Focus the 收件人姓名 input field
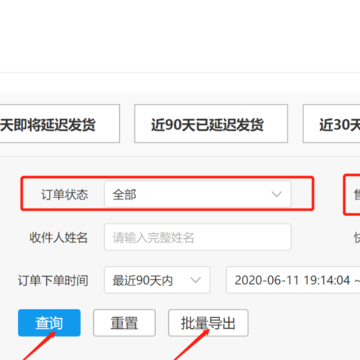 [198, 237]
